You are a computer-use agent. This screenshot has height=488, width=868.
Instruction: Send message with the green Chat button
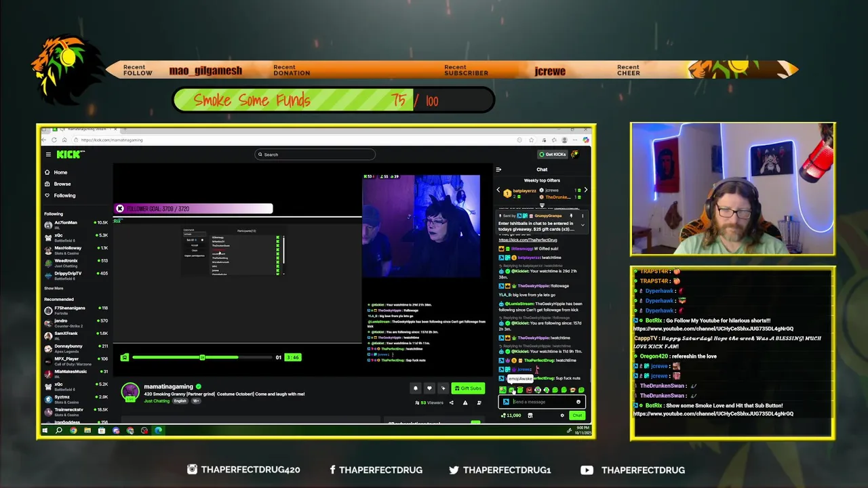(x=577, y=415)
